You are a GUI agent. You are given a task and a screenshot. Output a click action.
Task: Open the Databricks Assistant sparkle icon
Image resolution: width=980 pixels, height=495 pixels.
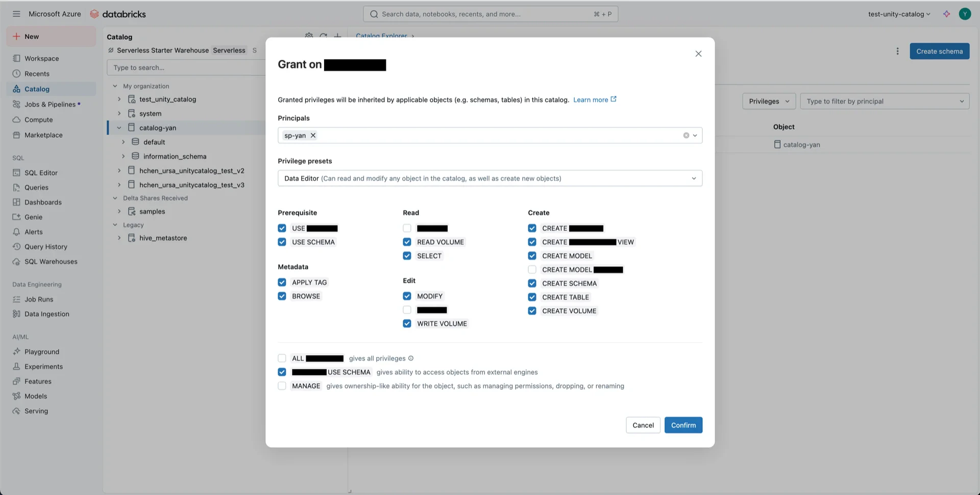tap(947, 14)
